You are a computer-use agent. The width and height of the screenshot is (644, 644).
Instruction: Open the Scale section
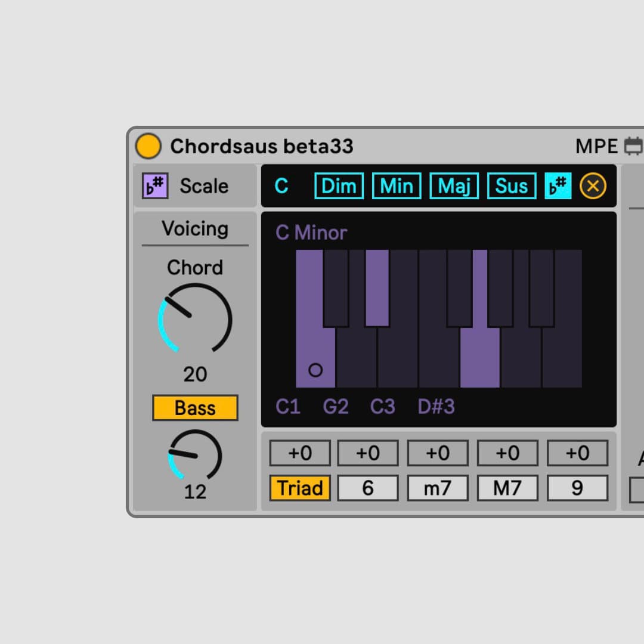pos(203,185)
